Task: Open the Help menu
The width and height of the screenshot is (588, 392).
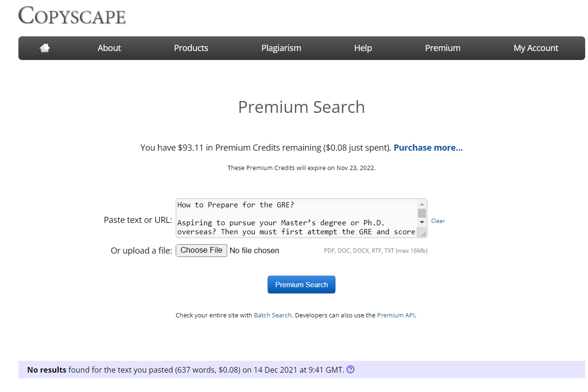Action: click(x=363, y=48)
